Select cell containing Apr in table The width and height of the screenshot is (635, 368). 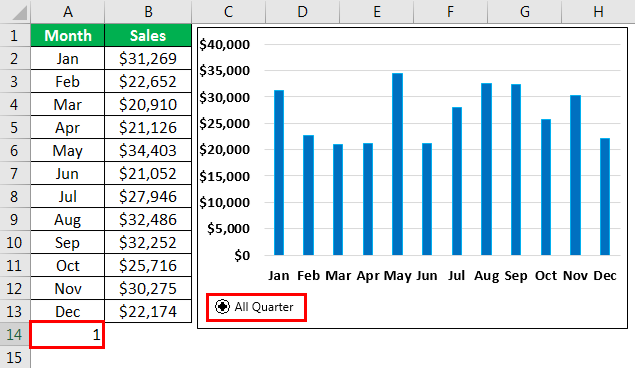click(68, 128)
